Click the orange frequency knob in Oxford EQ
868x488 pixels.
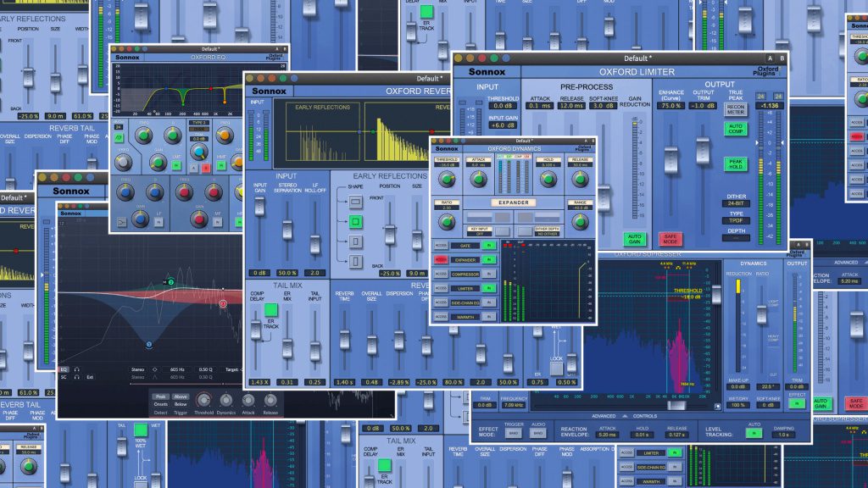tap(224, 135)
